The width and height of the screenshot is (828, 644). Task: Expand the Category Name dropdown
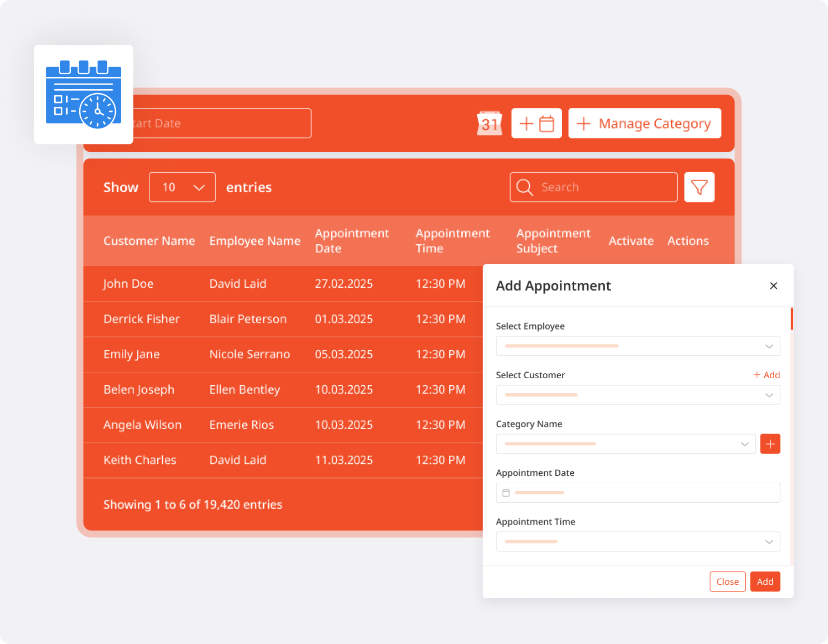[x=625, y=444]
